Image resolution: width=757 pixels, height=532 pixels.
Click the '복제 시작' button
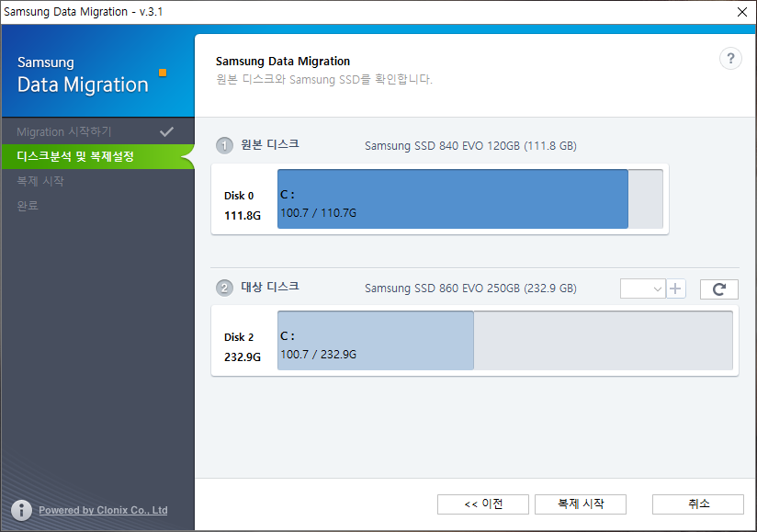tap(581, 504)
